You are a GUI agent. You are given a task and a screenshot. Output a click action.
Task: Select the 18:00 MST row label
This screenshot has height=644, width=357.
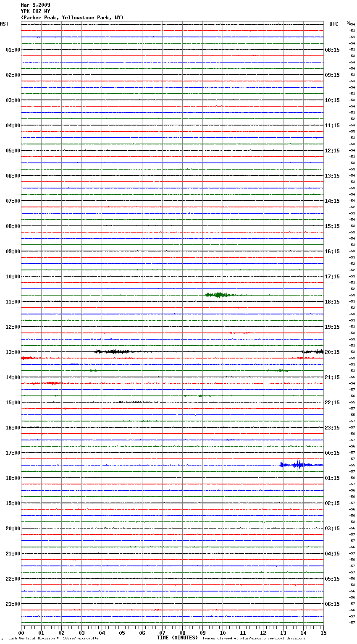(13, 478)
